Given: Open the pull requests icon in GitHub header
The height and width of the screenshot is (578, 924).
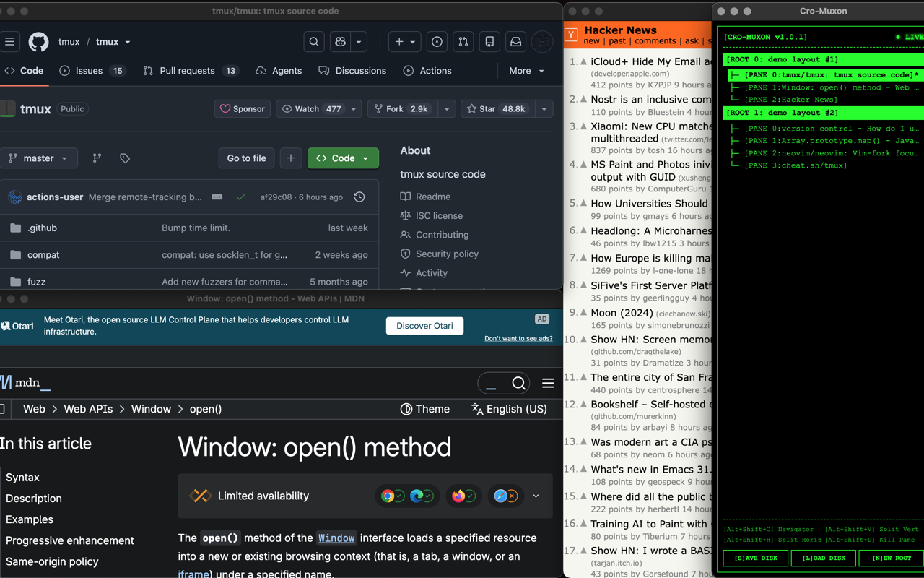Looking at the screenshot, I should point(463,42).
